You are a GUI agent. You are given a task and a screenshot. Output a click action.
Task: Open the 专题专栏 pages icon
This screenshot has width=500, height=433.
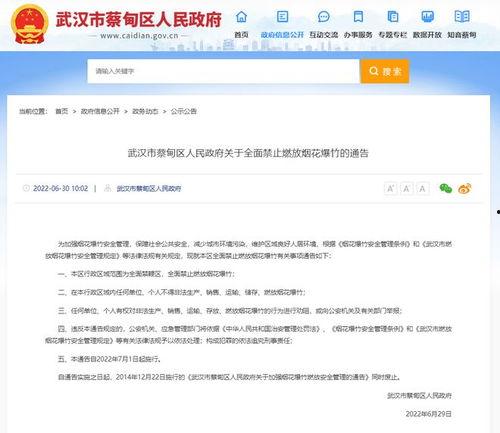point(393,16)
